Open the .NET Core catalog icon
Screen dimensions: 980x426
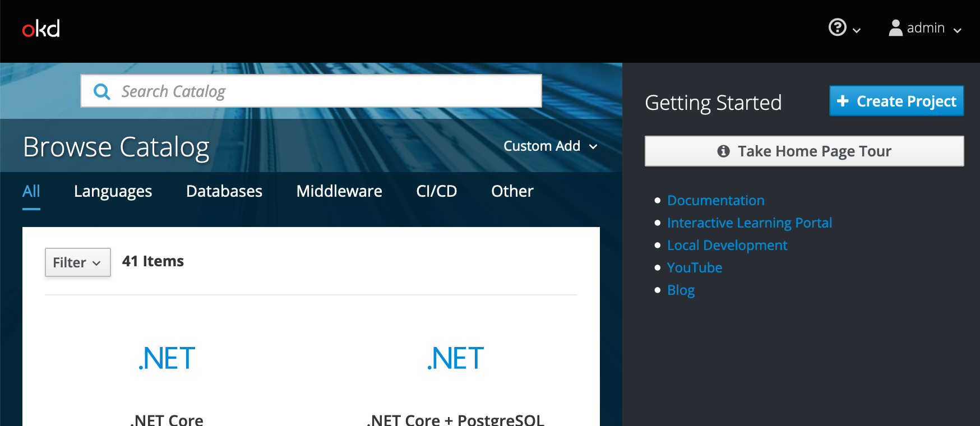click(x=167, y=359)
